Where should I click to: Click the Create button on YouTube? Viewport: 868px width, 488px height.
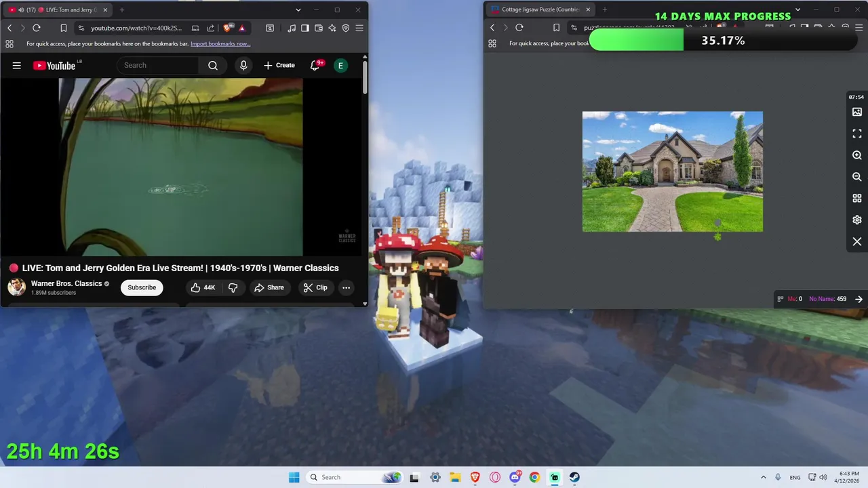tap(279, 65)
